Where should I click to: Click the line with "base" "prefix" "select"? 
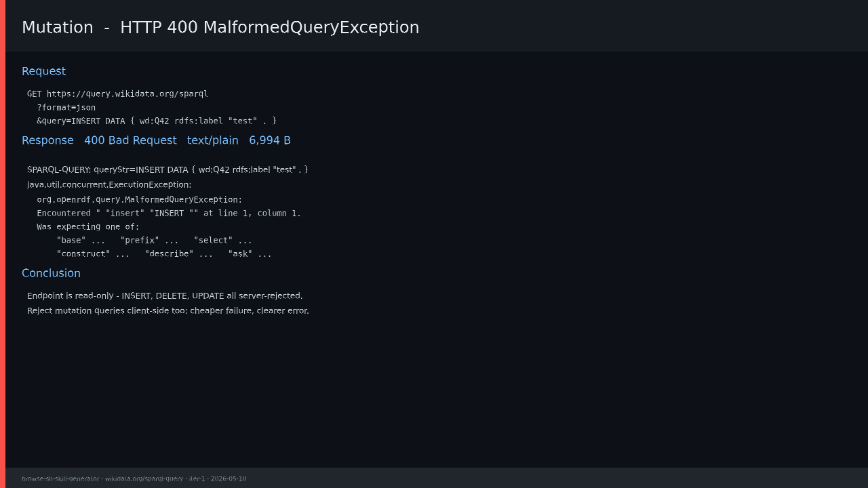coord(155,240)
